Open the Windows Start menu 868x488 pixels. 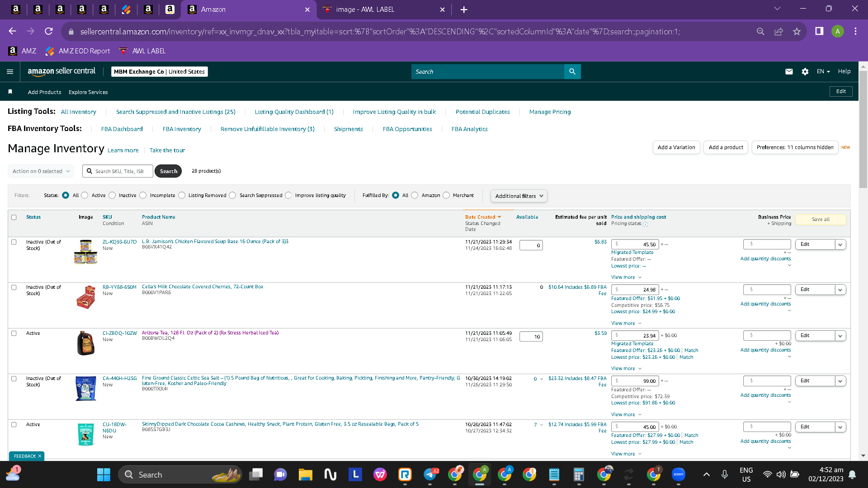(x=104, y=474)
